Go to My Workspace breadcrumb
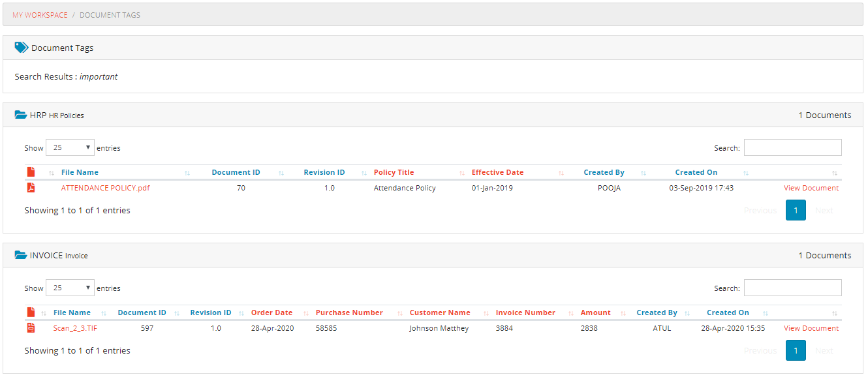Screen dimensions: 868x379 click(x=40, y=15)
